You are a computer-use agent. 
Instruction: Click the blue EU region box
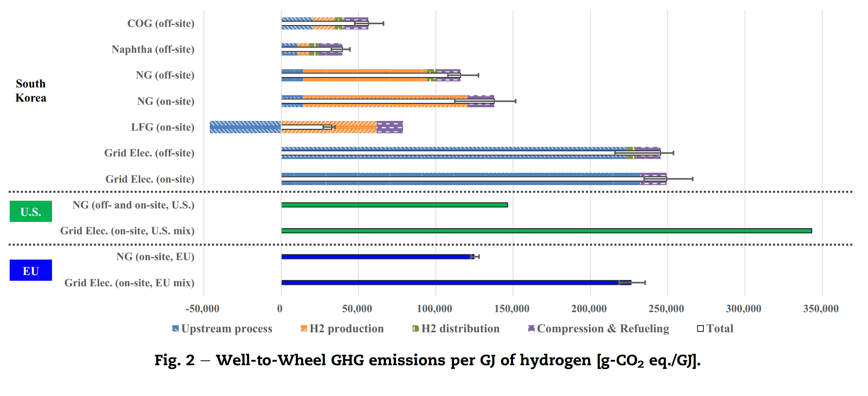[x=31, y=270]
